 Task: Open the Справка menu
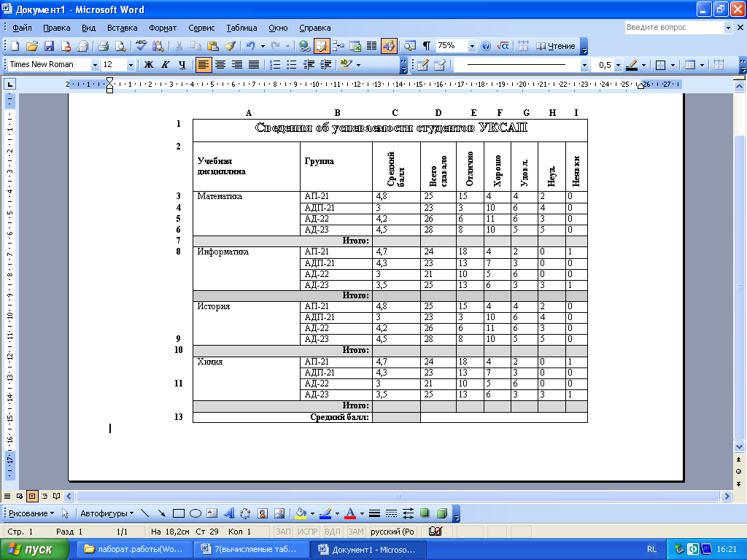point(315,28)
